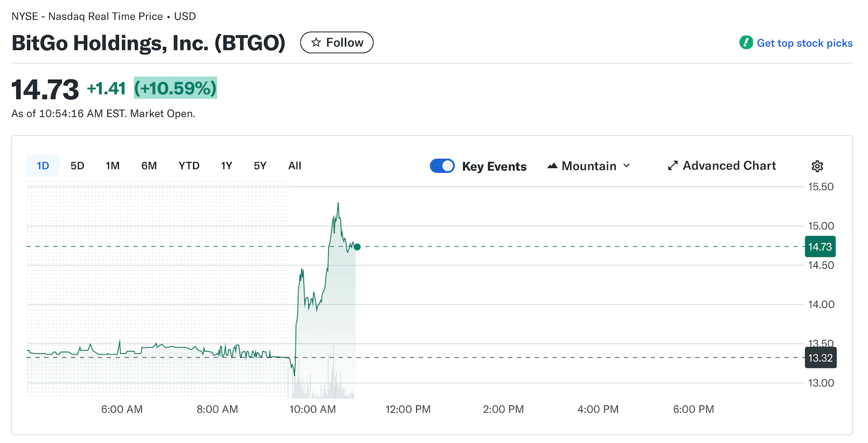Click the Key Events label
Viewport: 868px width, 443px height.
(494, 167)
